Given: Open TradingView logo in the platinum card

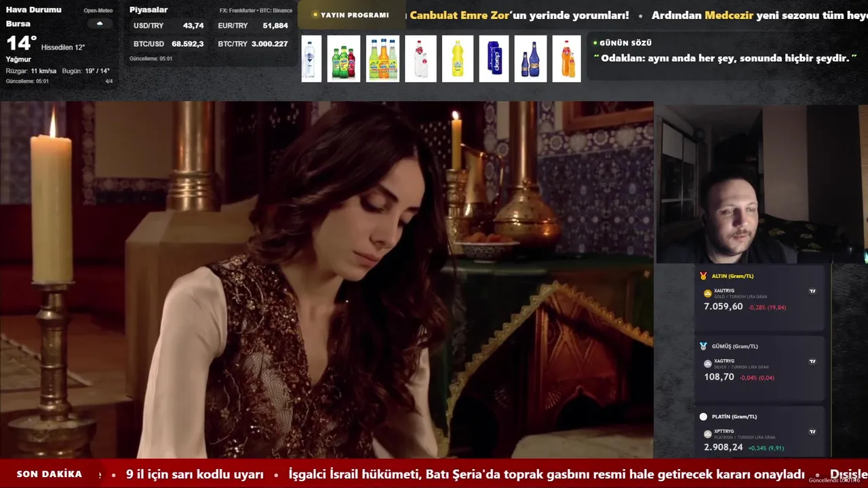Looking at the screenshot, I should click(x=812, y=432).
